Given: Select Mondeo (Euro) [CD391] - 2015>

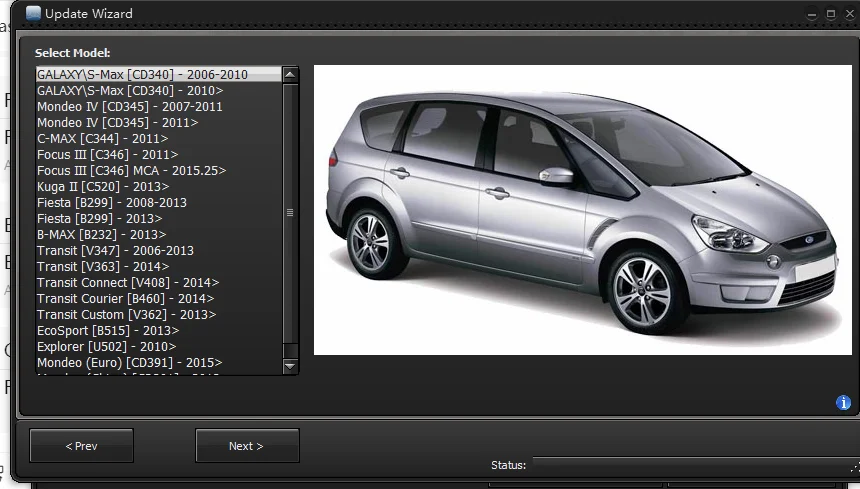Looking at the screenshot, I should point(159,362).
